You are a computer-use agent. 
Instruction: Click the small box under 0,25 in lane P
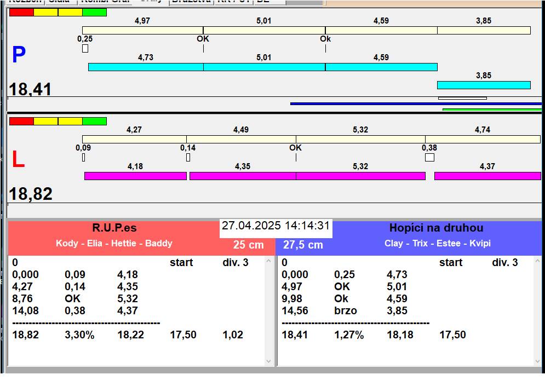[x=85, y=49]
